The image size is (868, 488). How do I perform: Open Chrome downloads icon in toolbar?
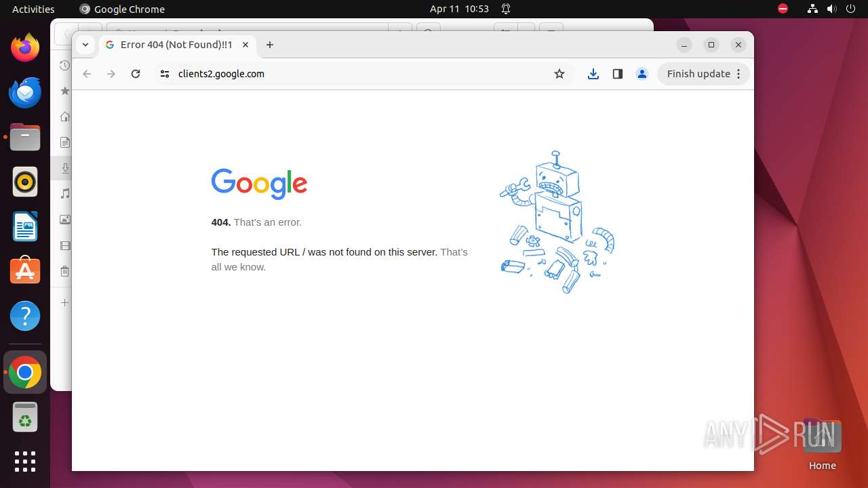(593, 74)
